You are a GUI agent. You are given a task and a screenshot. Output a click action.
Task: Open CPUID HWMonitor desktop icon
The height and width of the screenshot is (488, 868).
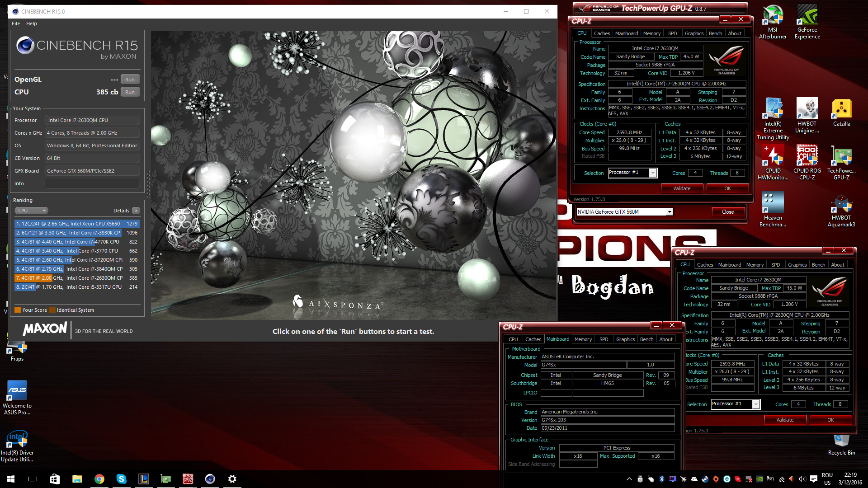[773, 163]
